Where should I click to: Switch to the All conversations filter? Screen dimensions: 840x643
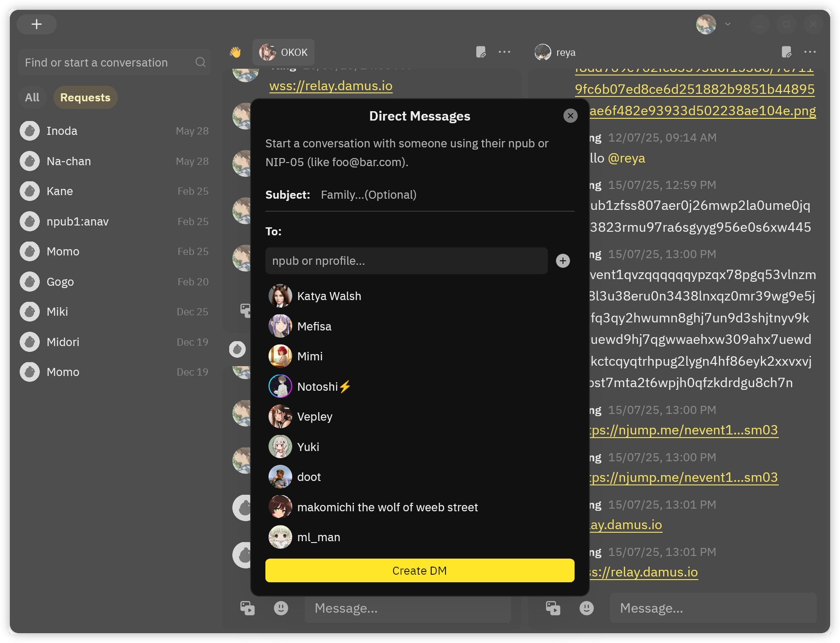32,97
